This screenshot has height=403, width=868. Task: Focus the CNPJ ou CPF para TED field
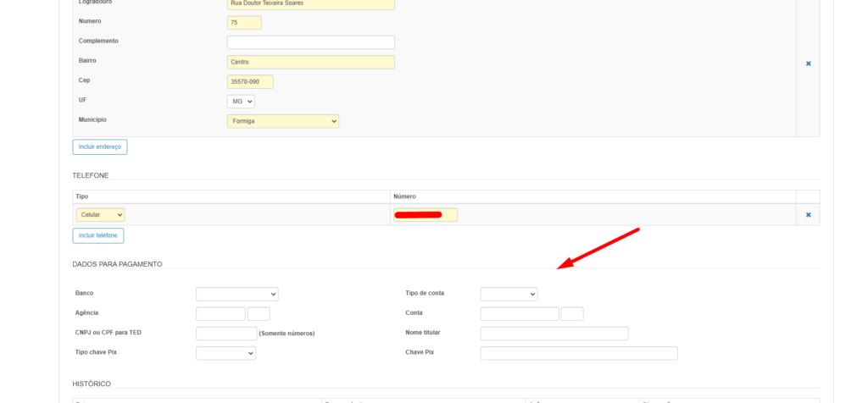point(226,334)
